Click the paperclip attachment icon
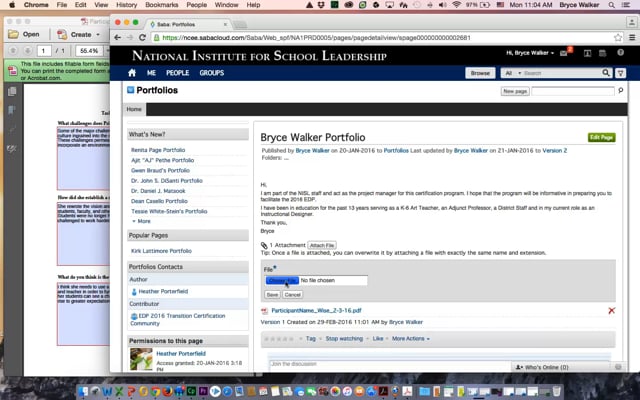 tap(264, 245)
